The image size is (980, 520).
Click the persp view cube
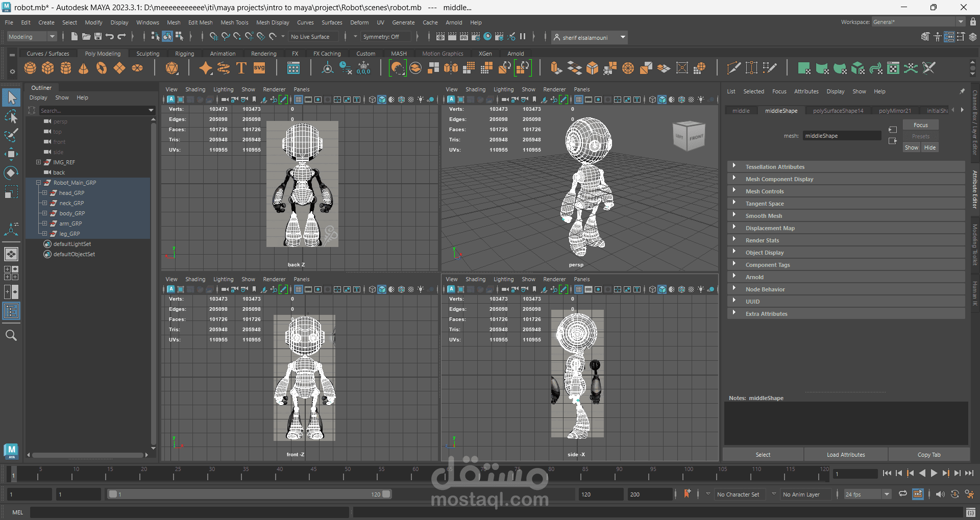689,136
